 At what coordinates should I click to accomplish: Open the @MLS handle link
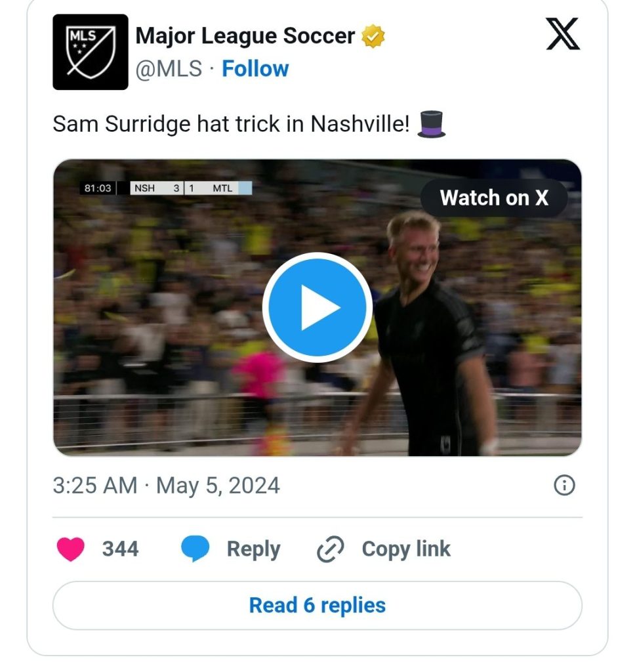pyautogui.click(x=169, y=69)
